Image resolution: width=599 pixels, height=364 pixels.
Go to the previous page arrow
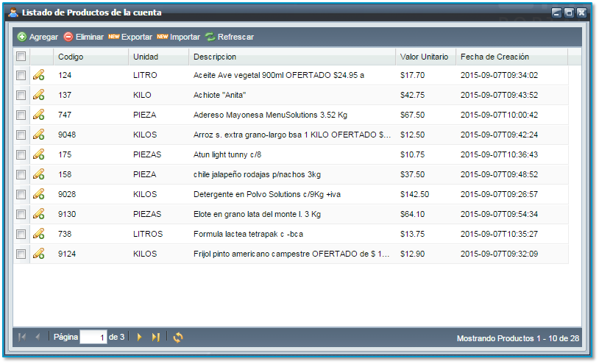(x=38, y=337)
